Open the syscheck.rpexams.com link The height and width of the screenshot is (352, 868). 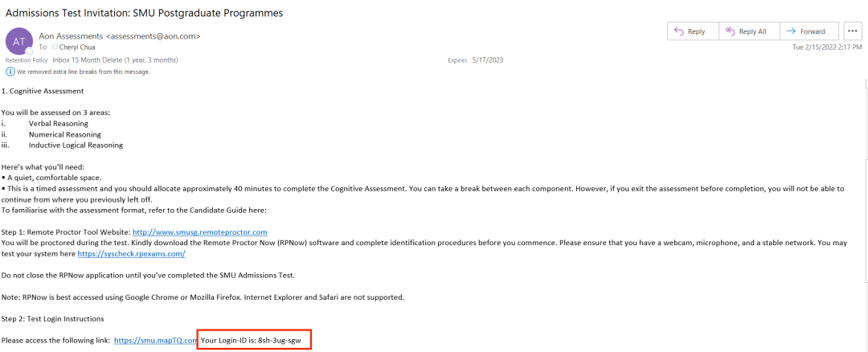[x=131, y=253]
